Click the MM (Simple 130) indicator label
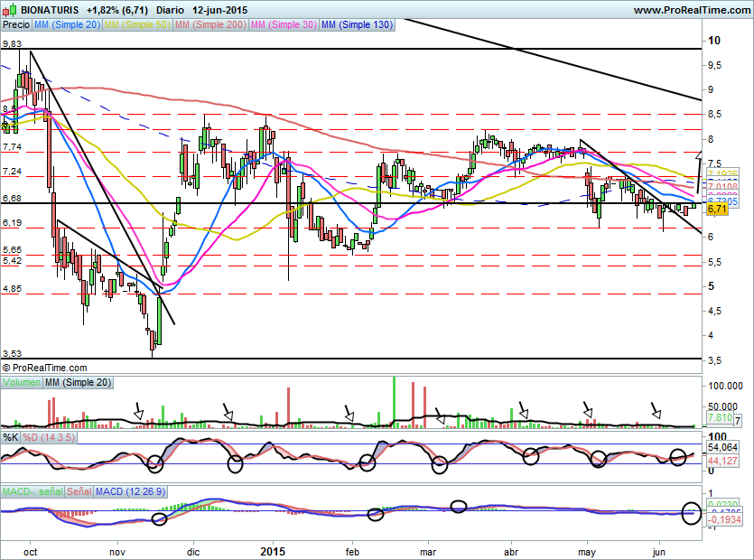The height and width of the screenshot is (560, 754). point(357,25)
